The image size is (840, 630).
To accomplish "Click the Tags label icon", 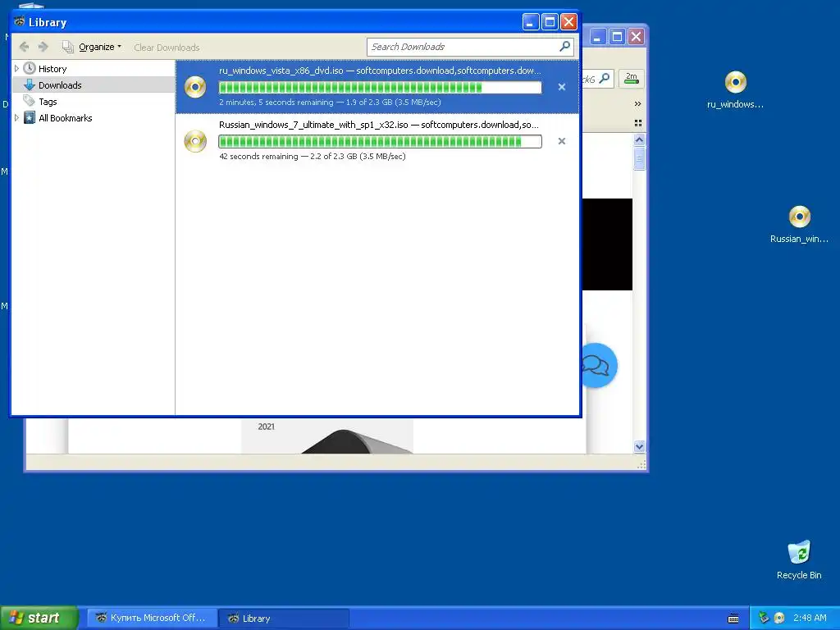I will (x=30, y=101).
